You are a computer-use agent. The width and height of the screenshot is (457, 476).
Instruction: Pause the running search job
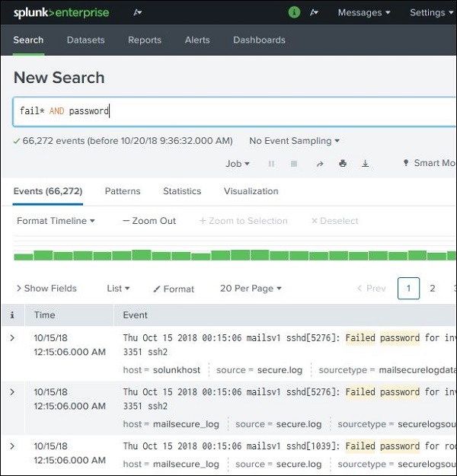(271, 164)
